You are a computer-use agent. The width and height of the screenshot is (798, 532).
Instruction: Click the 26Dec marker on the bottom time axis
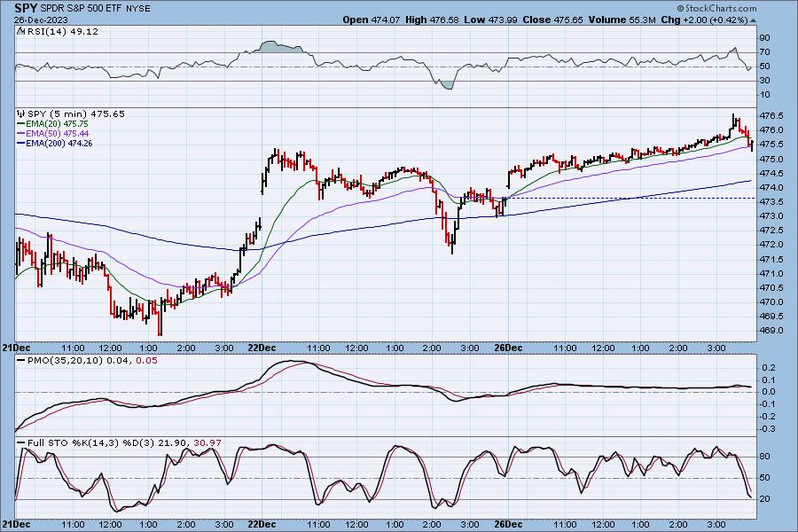[508, 524]
